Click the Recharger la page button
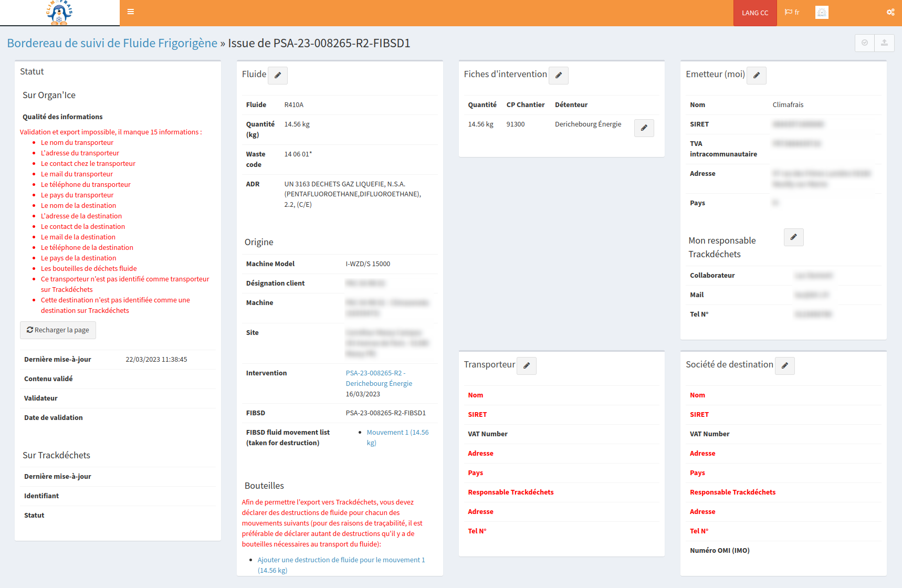The width and height of the screenshot is (902, 588). tap(58, 330)
